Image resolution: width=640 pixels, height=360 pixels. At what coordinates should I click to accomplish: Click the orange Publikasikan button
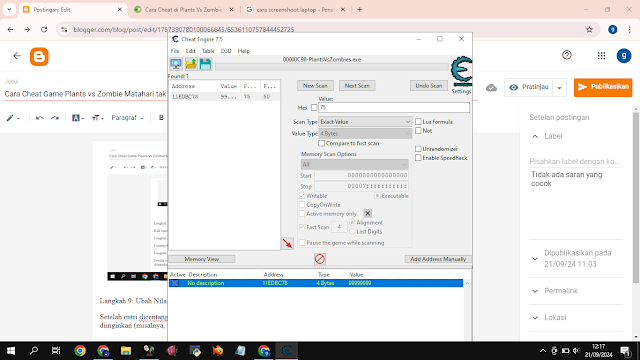603,87
